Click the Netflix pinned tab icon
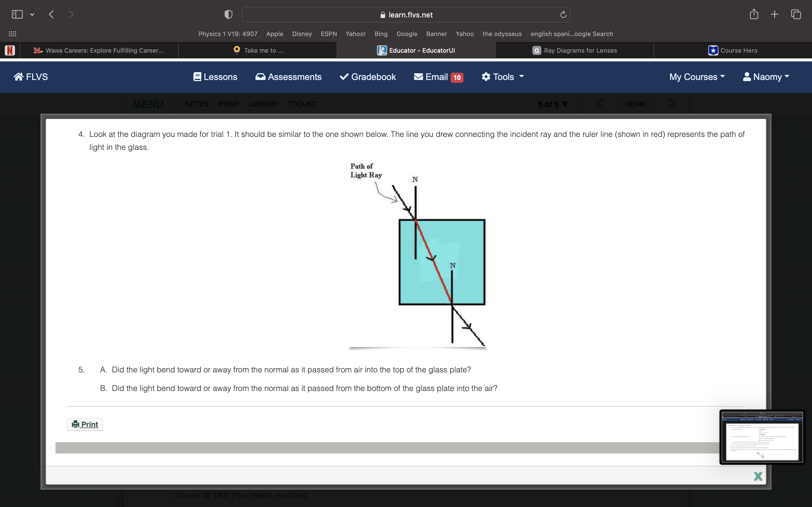Screen dimensions: 812x507 tap(10, 50)
